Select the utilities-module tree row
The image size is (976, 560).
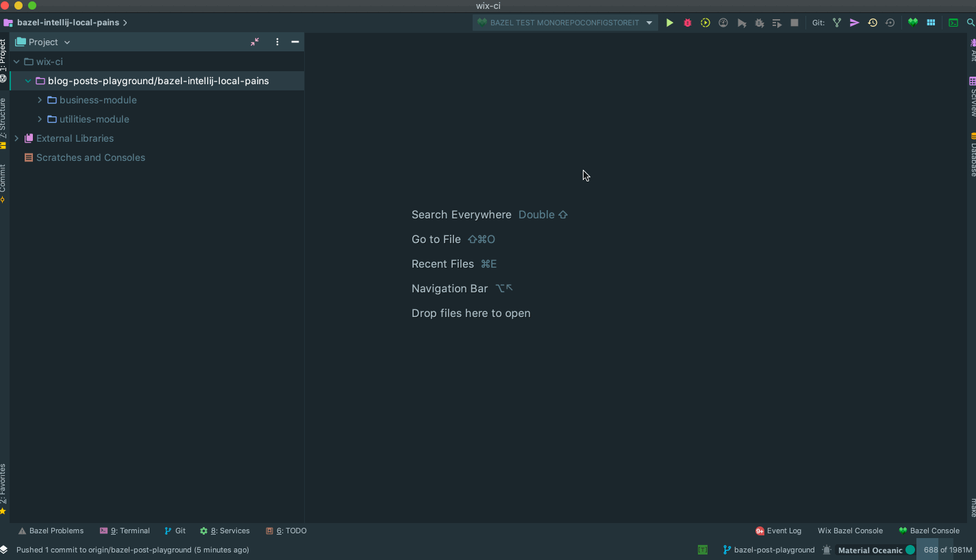click(x=157, y=119)
